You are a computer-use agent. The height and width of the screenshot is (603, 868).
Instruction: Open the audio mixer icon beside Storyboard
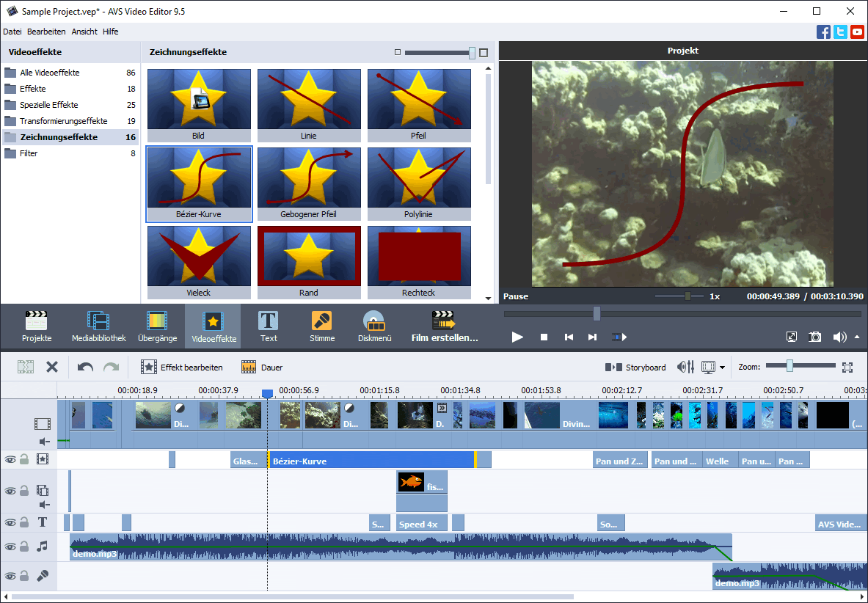click(685, 367)
